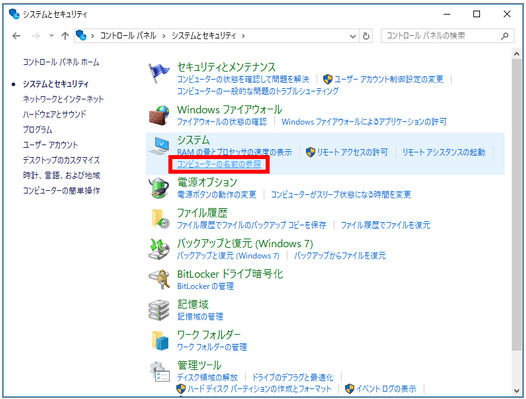Refresh the control panel view
This screenshot has height=399, width=526.
366,36
